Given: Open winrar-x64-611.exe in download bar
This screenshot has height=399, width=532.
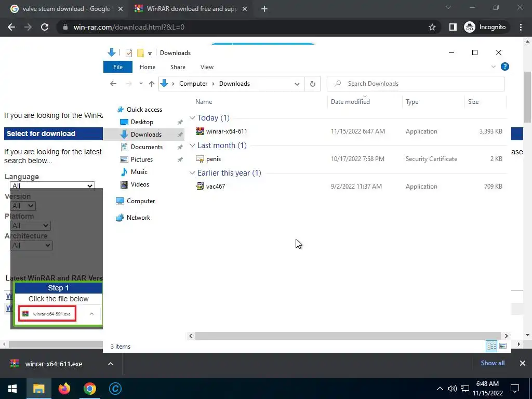Looking at the screenshot, I should click(x=54, y=364).
